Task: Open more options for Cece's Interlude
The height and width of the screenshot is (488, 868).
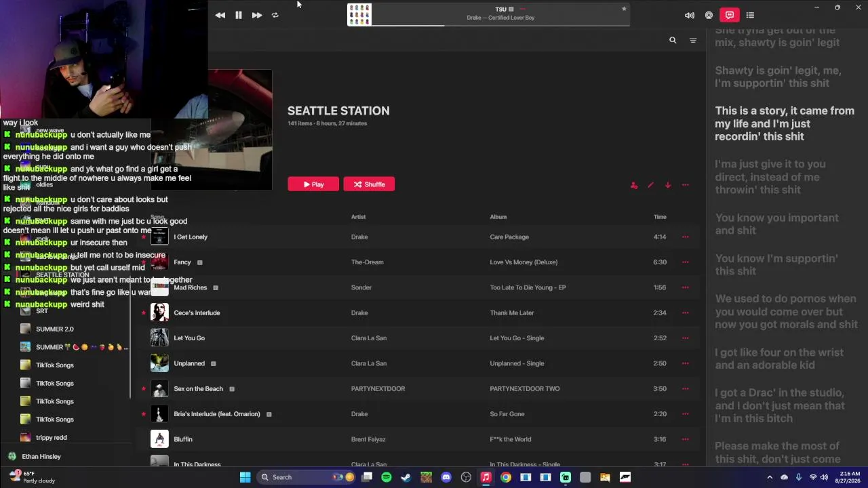Action: [x=686, y=313]
